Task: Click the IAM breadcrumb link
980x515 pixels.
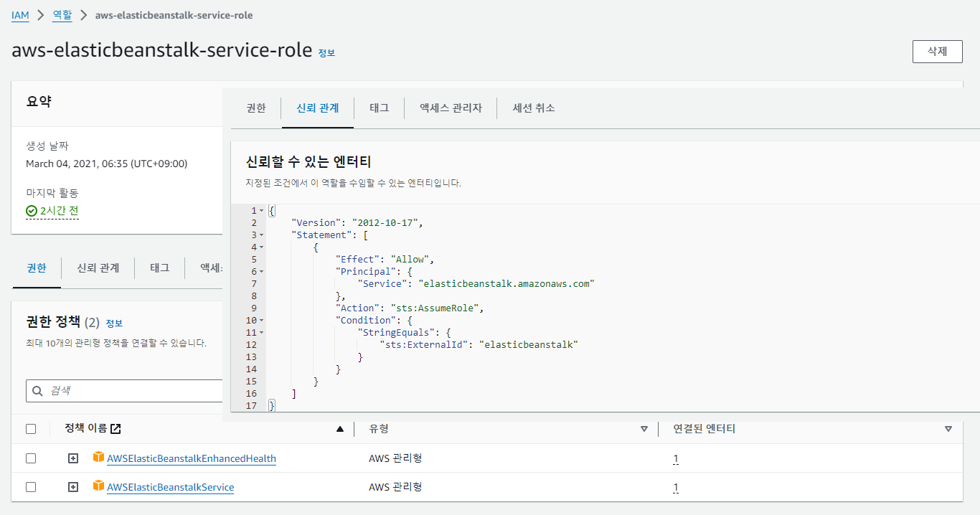Action: coord(20,15)
